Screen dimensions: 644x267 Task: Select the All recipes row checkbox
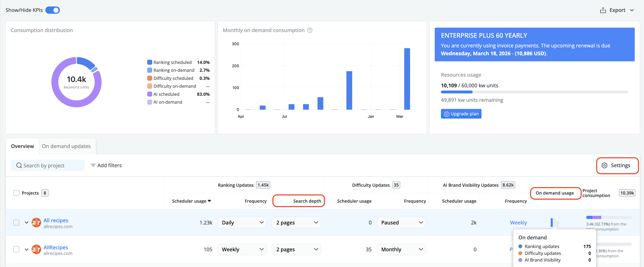click(x=16, y=222)
